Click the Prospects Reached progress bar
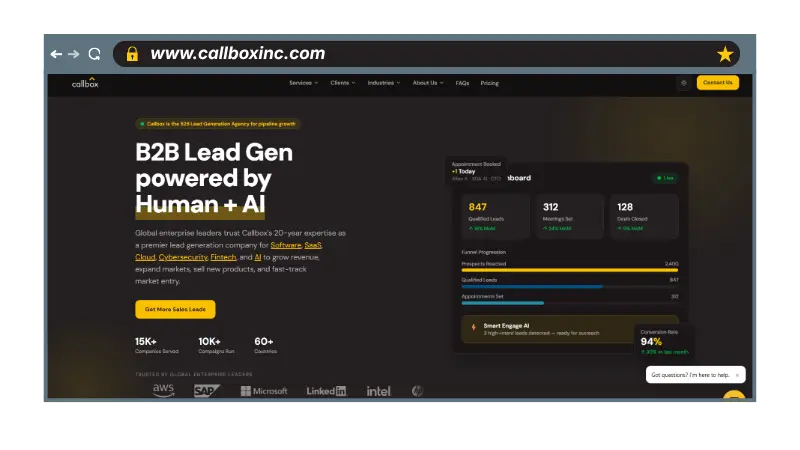Image resolution: width=800 pixels, height=450 pixels. pyautogui.click(x=570, y=270)
